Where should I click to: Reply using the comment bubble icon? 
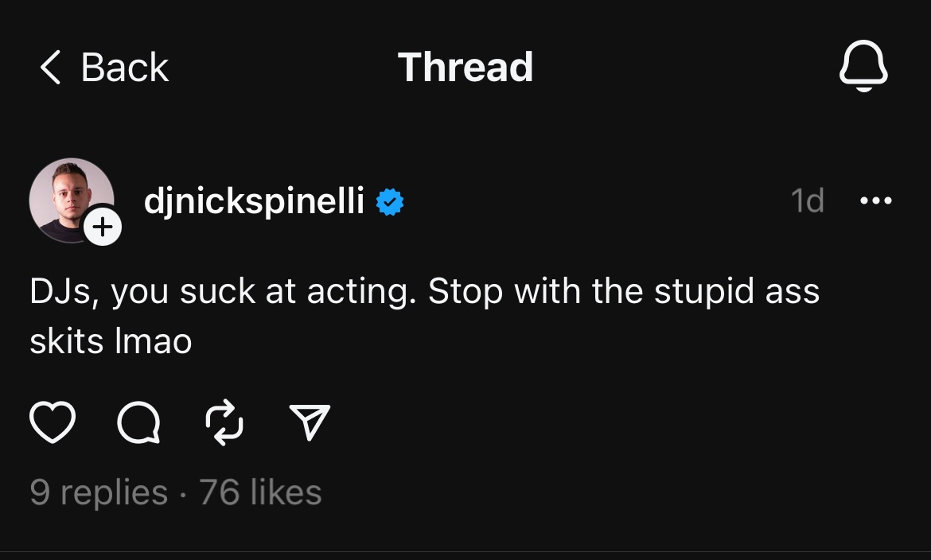pos(138,422)
